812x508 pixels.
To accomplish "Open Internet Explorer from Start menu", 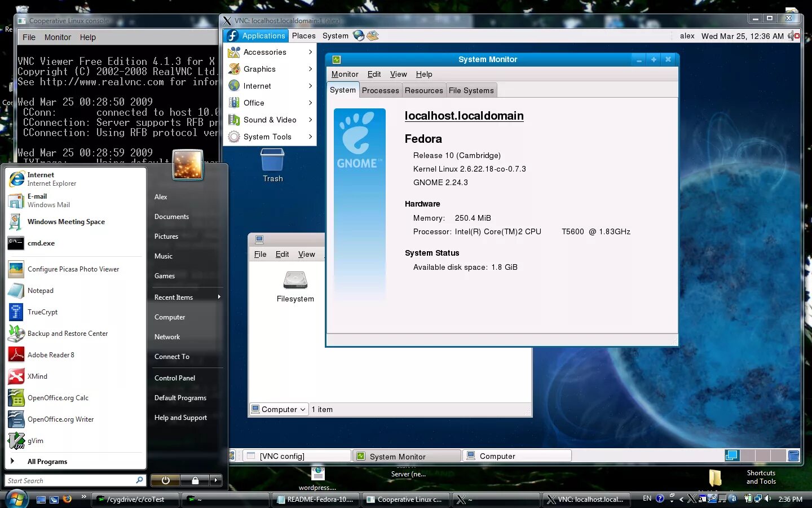I will 75,179.
